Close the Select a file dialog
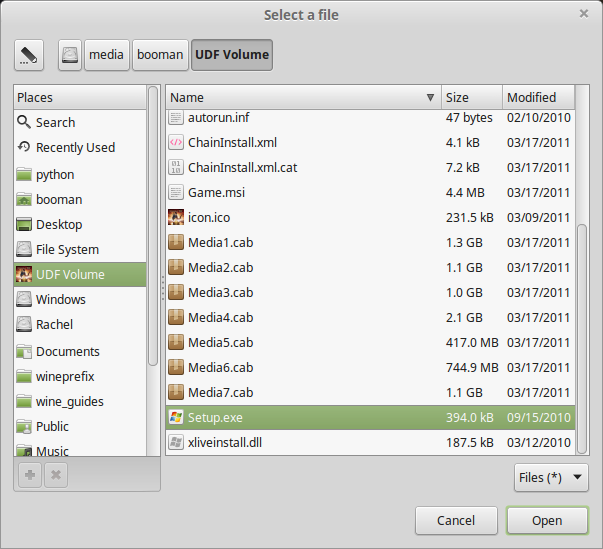Screen dimensions: 603x549 pos(583,14)
